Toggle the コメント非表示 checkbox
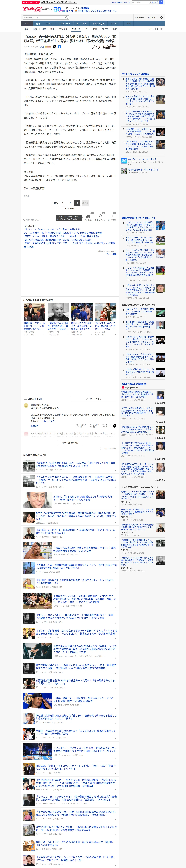Viewport: 186px width, 868px height. tap(102, 448)
